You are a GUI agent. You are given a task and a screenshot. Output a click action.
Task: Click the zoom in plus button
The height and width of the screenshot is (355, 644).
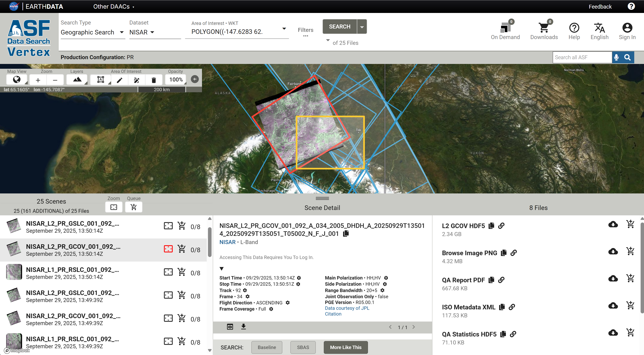click(x=38, y=80)
